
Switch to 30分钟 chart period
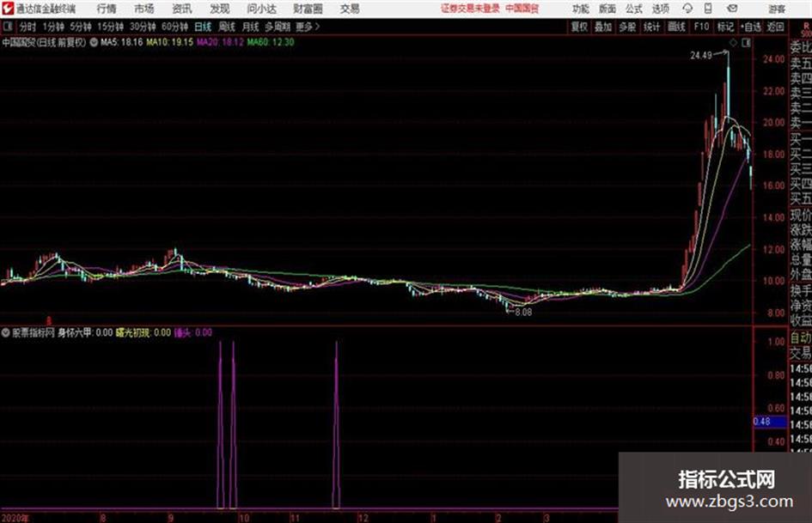pyautogui.click(x=143, y=27)
